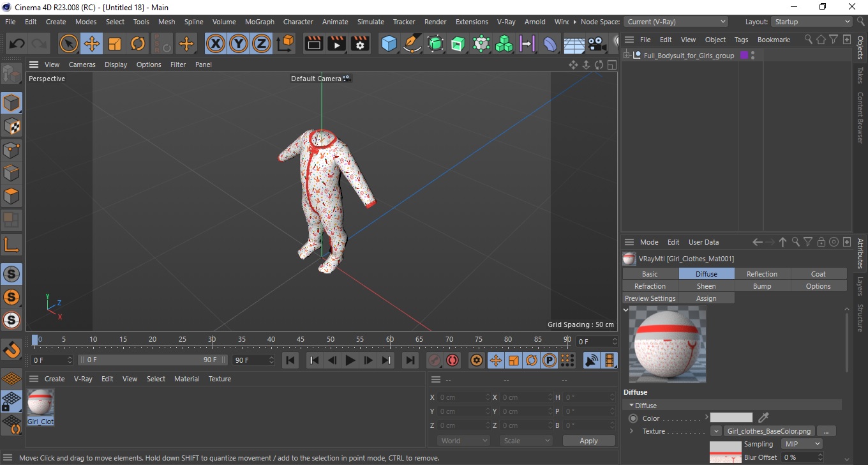Click Girl_clothes_BaseColor.png texture button

click(x=769, y=431)
